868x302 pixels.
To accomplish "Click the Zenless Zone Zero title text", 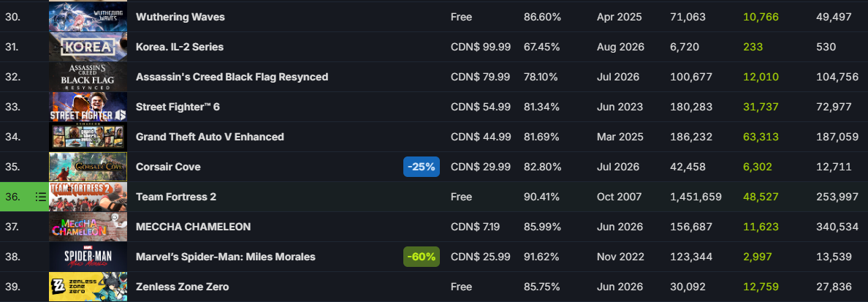I will [x=182, y=287].
